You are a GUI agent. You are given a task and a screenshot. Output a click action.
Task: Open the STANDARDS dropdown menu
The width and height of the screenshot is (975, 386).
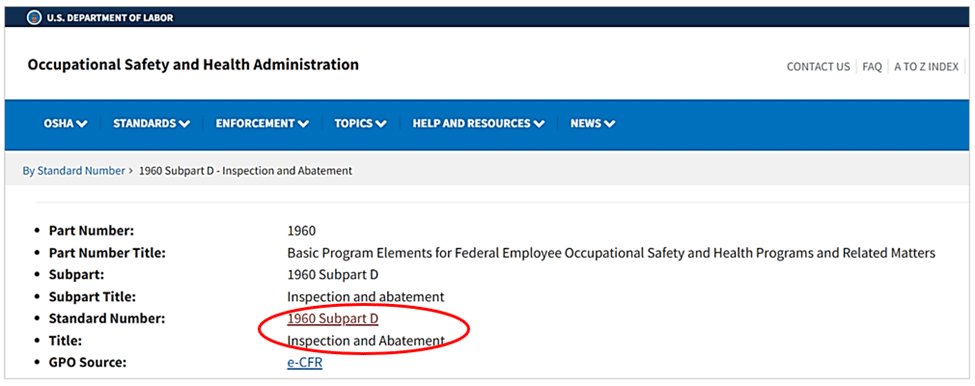[151, 124]
